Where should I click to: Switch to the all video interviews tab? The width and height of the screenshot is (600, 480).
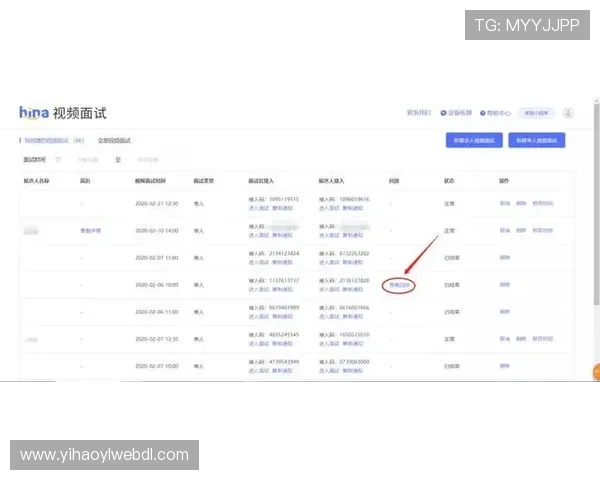[114, 140]
